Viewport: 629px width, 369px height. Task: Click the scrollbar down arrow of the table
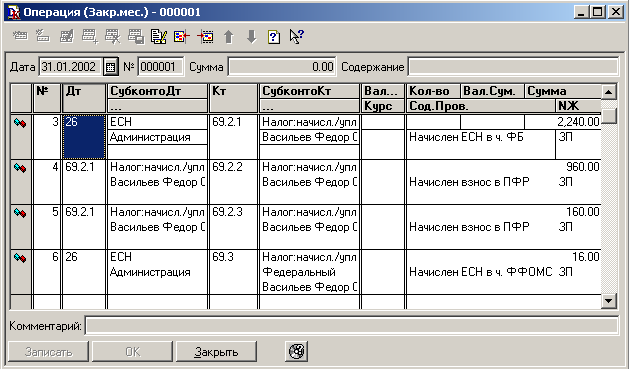609,301
